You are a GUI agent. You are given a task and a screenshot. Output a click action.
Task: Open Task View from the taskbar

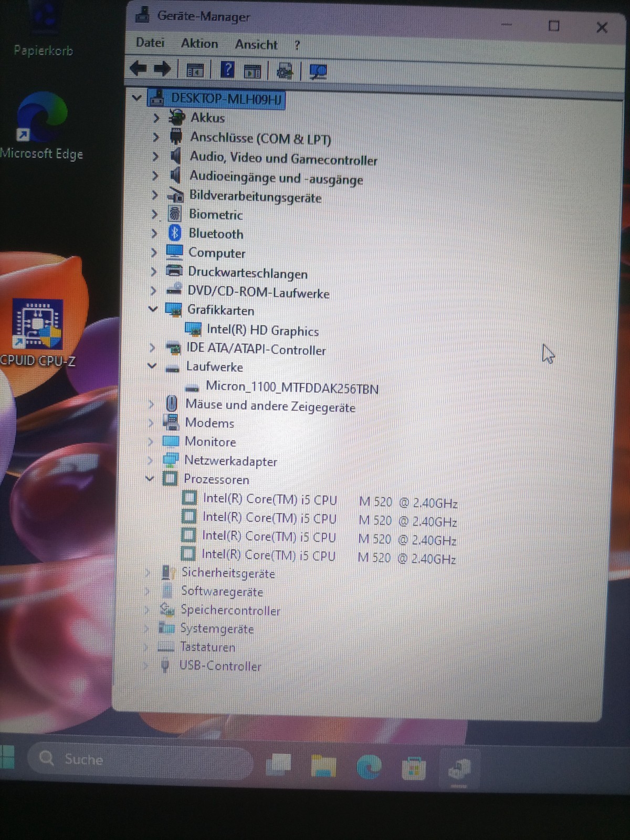(x=278, y=764)
